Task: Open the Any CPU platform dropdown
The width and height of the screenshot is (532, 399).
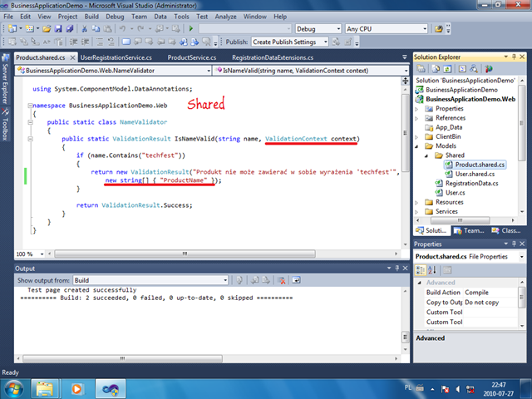Action: [x=425, y=29]
